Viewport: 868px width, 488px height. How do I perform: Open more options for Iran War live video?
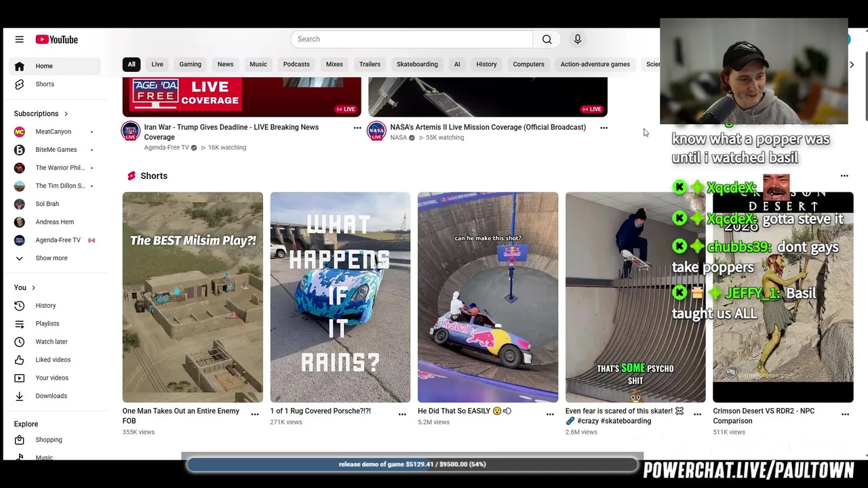[357, 127]
